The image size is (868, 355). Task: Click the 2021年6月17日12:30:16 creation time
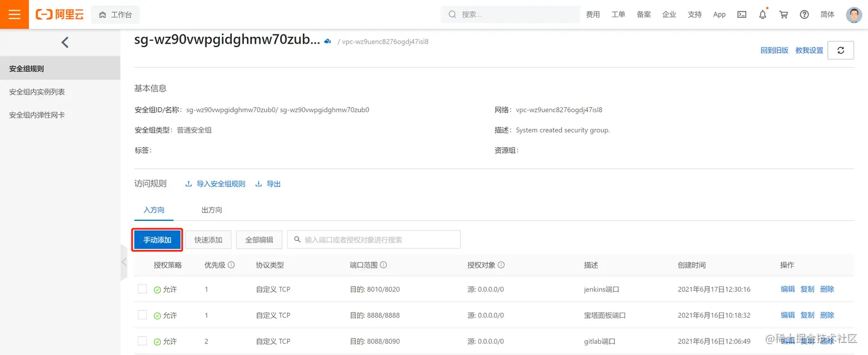714,289
